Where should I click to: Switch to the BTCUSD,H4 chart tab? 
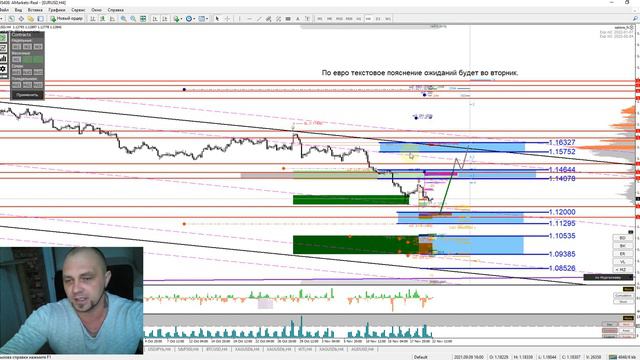coord(218,349)
